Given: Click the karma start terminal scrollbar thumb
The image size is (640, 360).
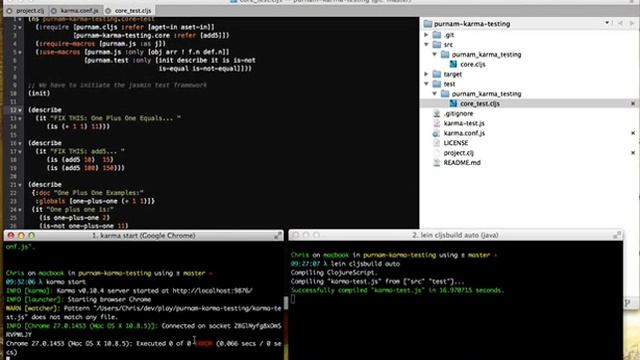Looking at the screenshot, I should coord(286,302).
